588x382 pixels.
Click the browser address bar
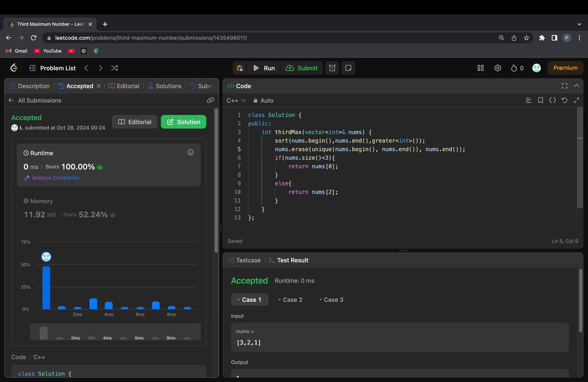(x=269, y=38)
